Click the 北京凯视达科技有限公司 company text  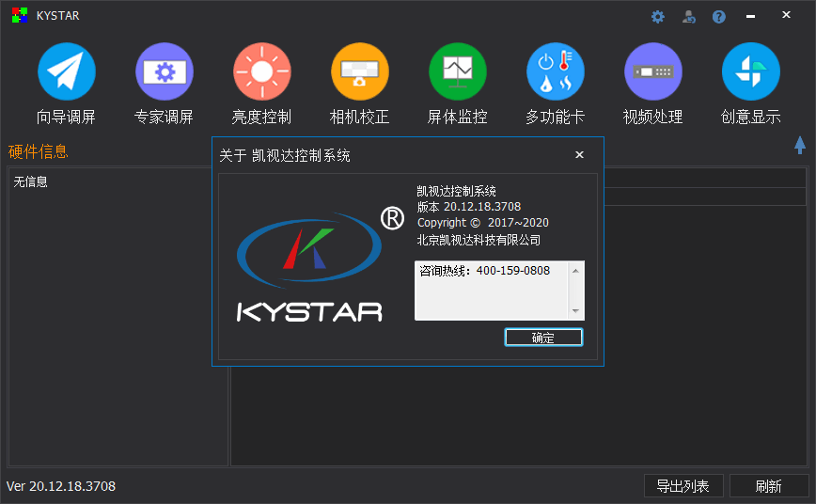tap(479, 240)
